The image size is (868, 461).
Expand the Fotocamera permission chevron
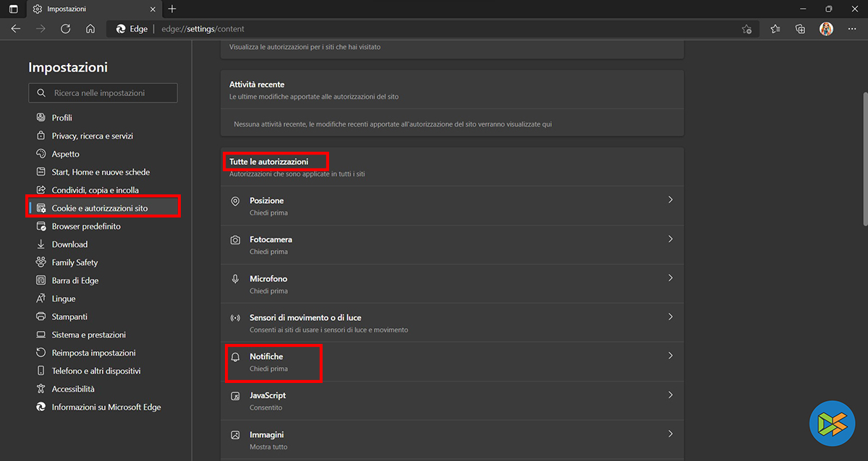click(670, 239)
